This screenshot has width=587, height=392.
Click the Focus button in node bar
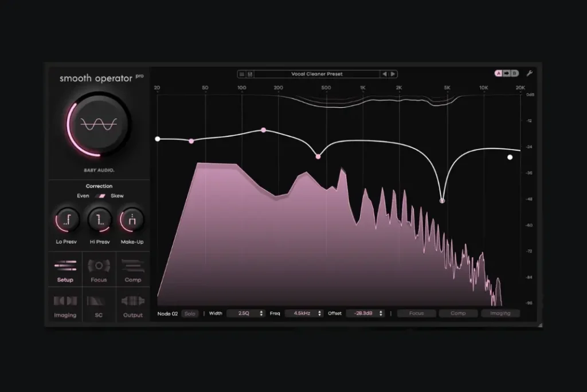416,313
